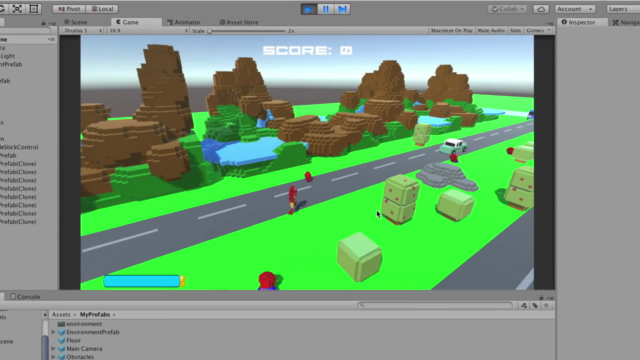Screen dimensions: 640x360
Task: Select the Light object in Hierarchy
Action: pyautogui.click(x=7, y=56)
